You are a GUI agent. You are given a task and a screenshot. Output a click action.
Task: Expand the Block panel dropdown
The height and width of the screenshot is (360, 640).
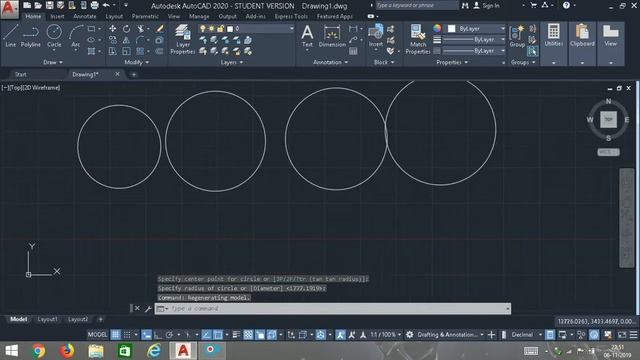[x=384, y=62]
